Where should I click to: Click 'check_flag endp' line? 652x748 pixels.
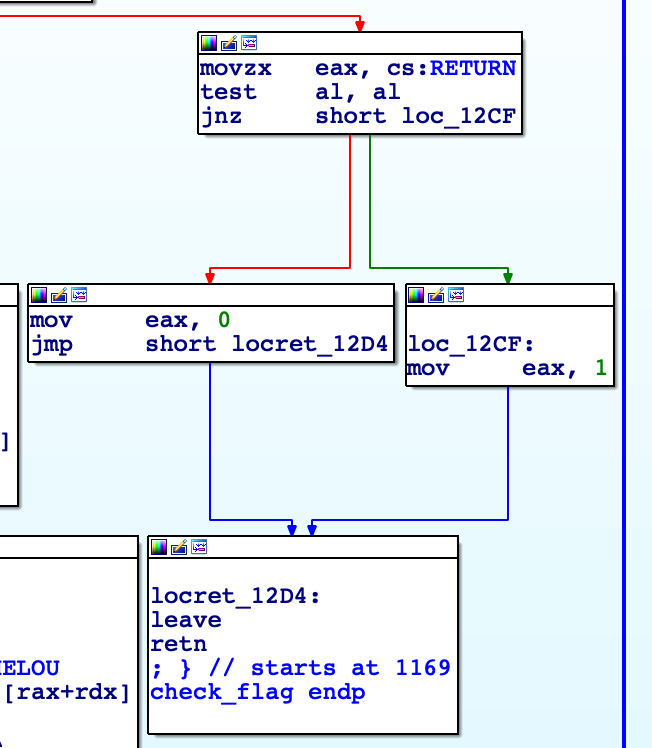(258, 692)
